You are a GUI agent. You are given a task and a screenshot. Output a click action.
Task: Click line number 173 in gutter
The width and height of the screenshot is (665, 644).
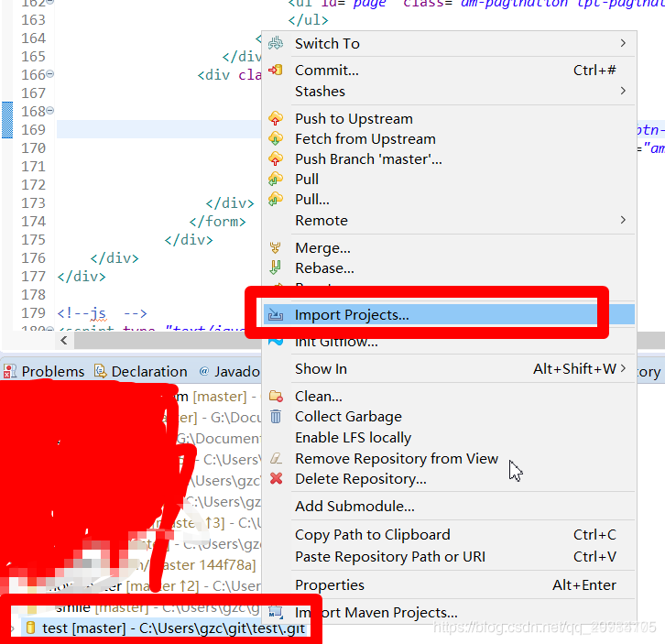coord(33,202)
